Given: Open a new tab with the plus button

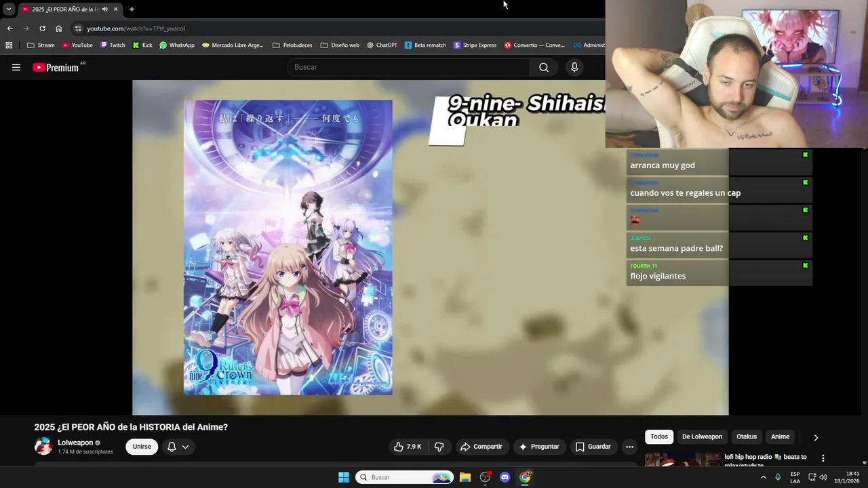Looking at the screenshot, I should (x=132, y=9).
